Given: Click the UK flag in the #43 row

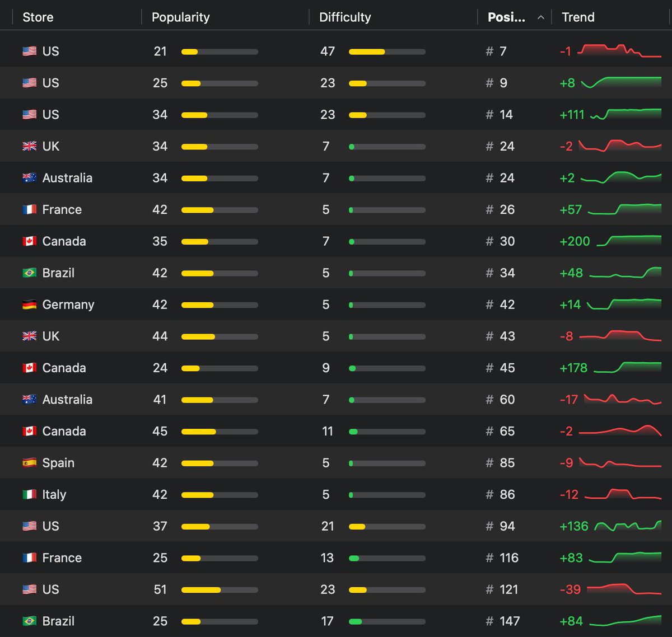Looking at the screenshot, I should pyautogui.click(x=30, y=336).
